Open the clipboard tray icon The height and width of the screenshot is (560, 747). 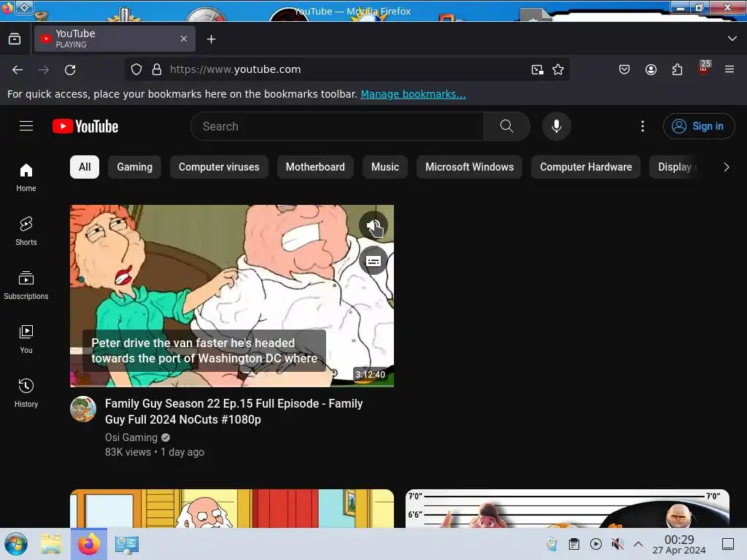coord(574,544)
